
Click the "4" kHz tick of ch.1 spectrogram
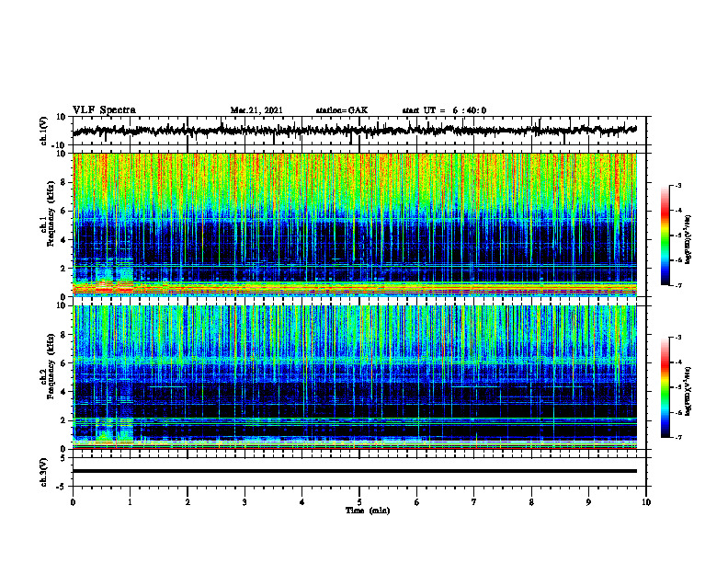click(x=64, y=240)
